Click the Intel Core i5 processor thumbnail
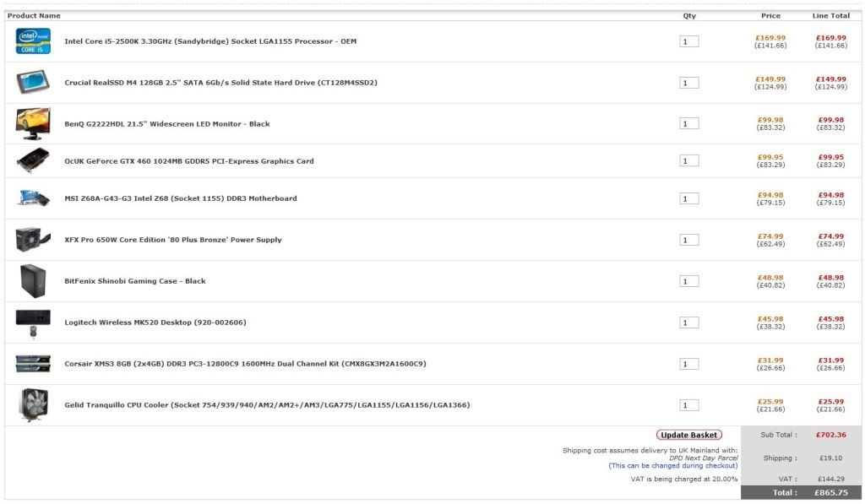This screenshot has height=504, width=865. [33, 41]
